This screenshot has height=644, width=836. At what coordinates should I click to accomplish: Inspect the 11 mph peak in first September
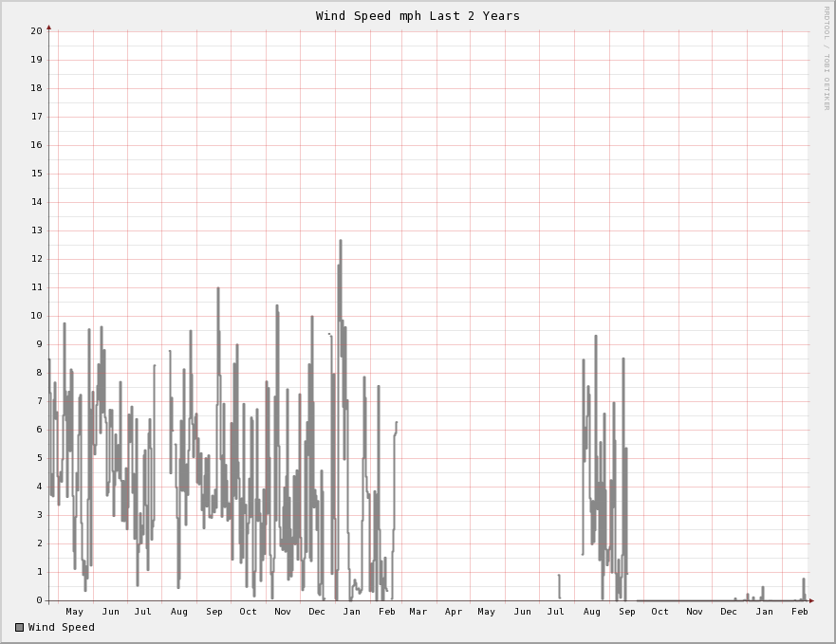click(218, 288)
